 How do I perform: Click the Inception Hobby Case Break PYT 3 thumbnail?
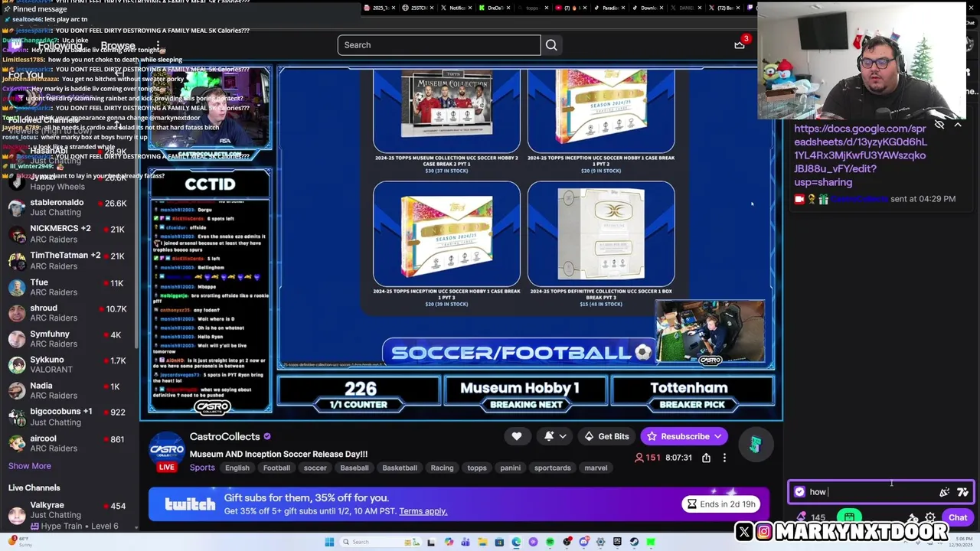[446, 234]
